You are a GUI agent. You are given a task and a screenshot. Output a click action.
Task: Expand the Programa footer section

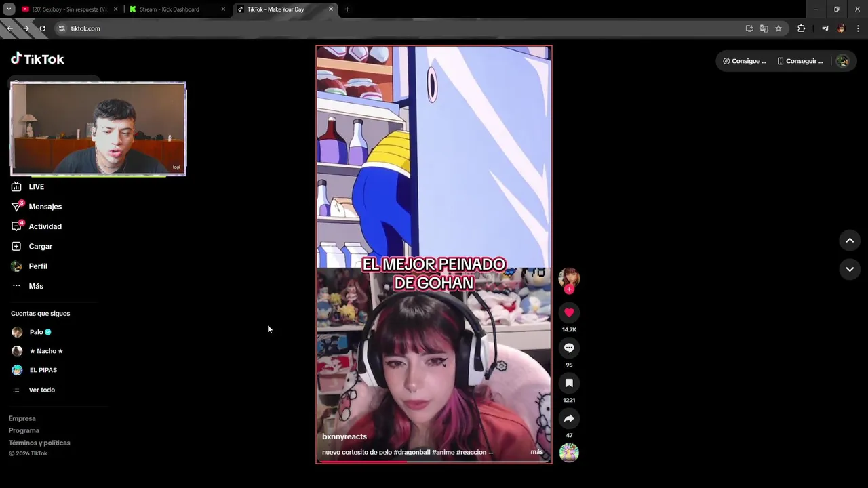coord(24,430)
